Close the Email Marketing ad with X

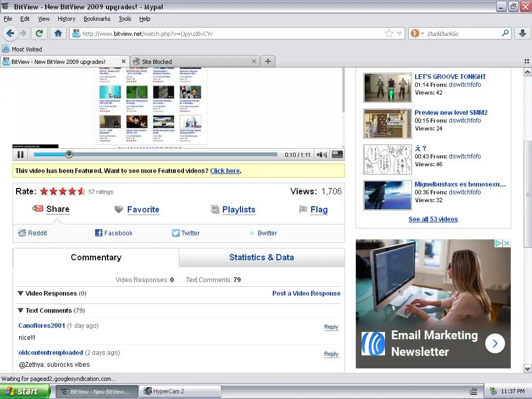point(507,243)
